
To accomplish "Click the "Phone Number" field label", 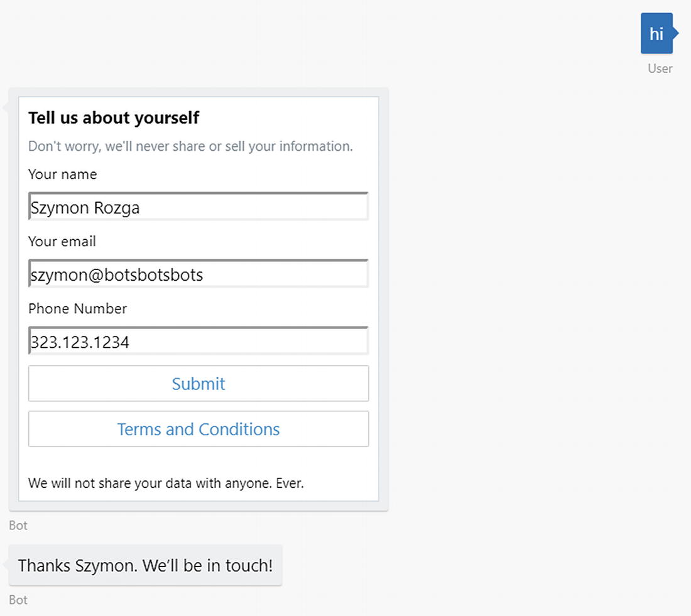I will pos(77,309).
